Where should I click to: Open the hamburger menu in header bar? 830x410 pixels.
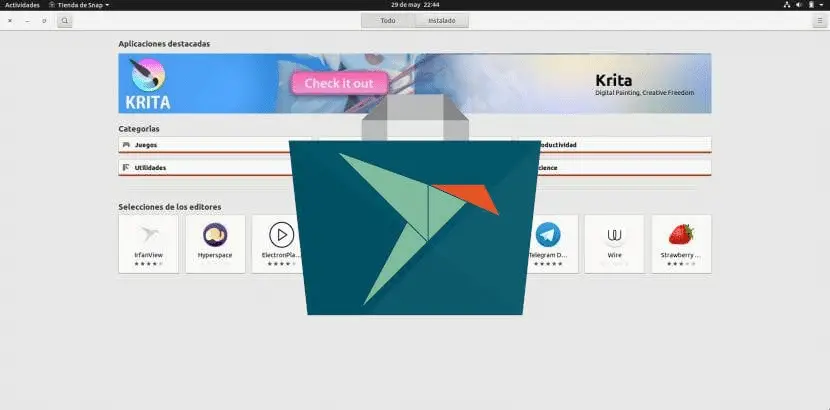point(819,20)
